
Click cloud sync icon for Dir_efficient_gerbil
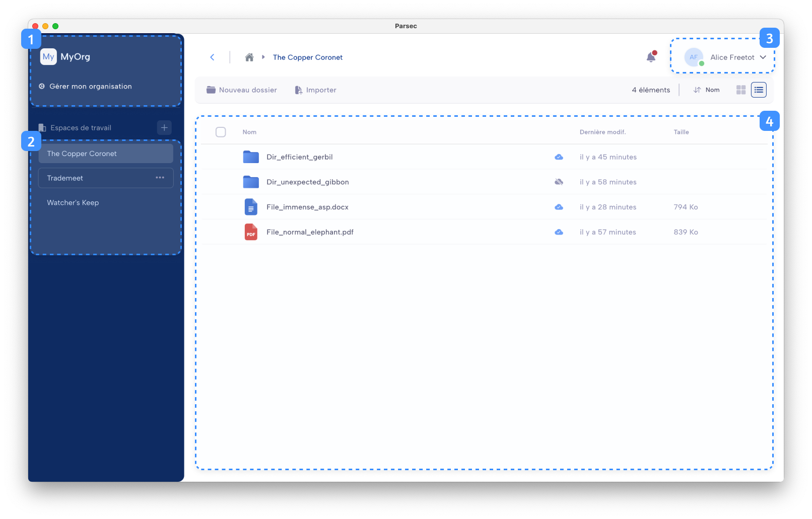pos(559,157)
